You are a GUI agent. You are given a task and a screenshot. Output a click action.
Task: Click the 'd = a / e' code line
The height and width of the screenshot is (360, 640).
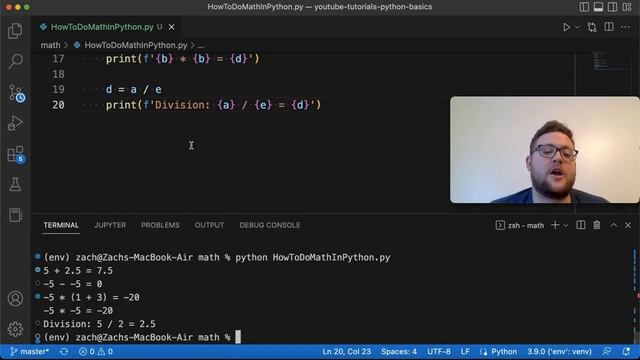pyautogui.click(x=134, y=89)
